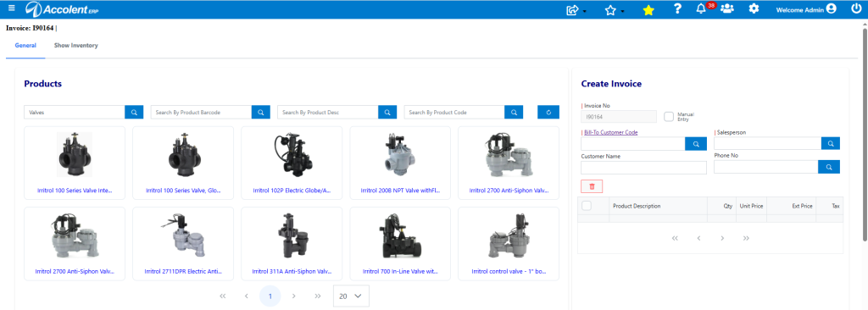Go to last products page

pos(318,296)
